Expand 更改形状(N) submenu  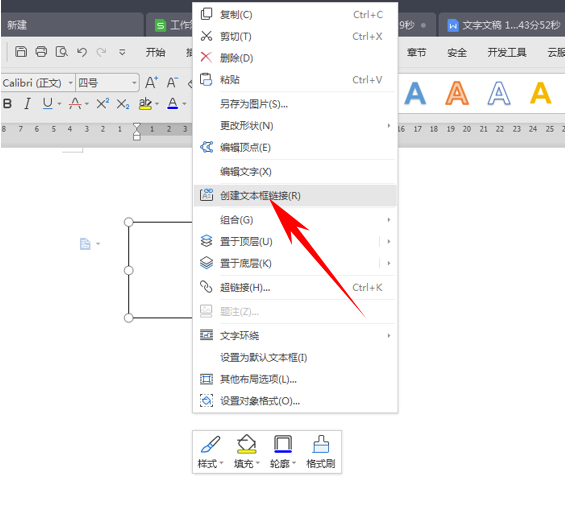coord(295,126)
